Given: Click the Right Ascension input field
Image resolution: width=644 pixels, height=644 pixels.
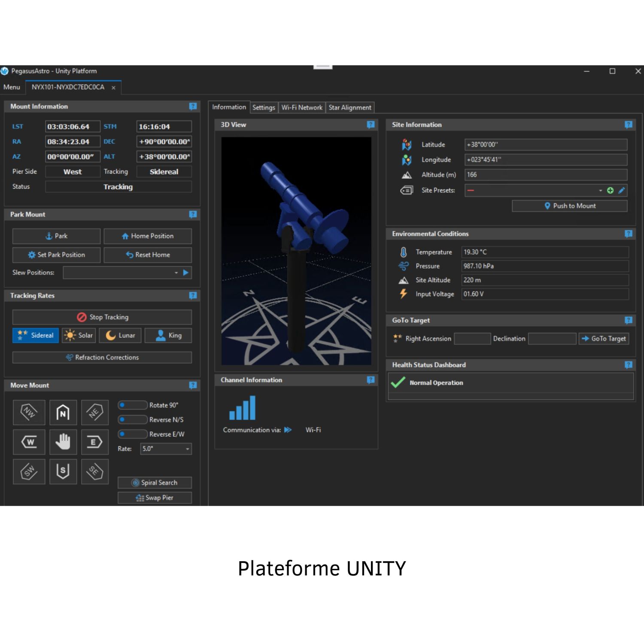Looking at the screenshot, I should (x=472, y=339).
